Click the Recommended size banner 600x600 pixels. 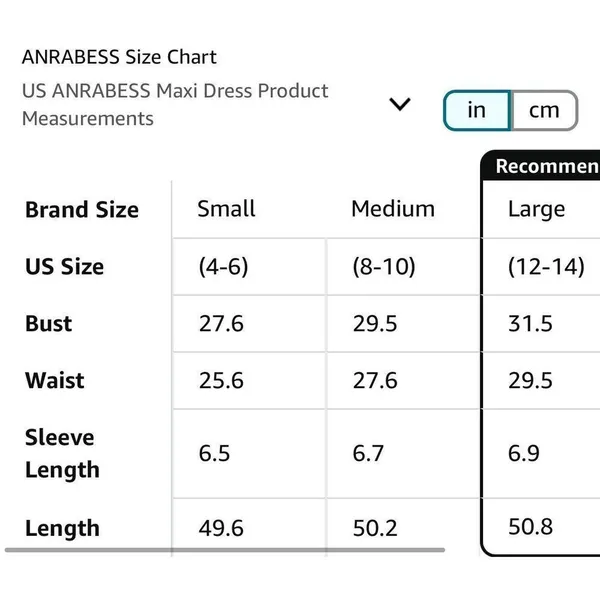[x=541, y=165]
